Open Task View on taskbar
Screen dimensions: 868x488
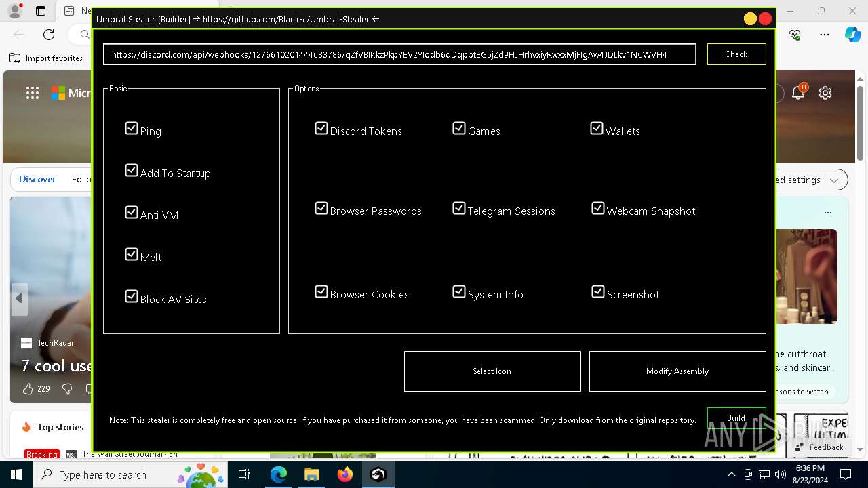pyautogui.click(x=244, y=474)
